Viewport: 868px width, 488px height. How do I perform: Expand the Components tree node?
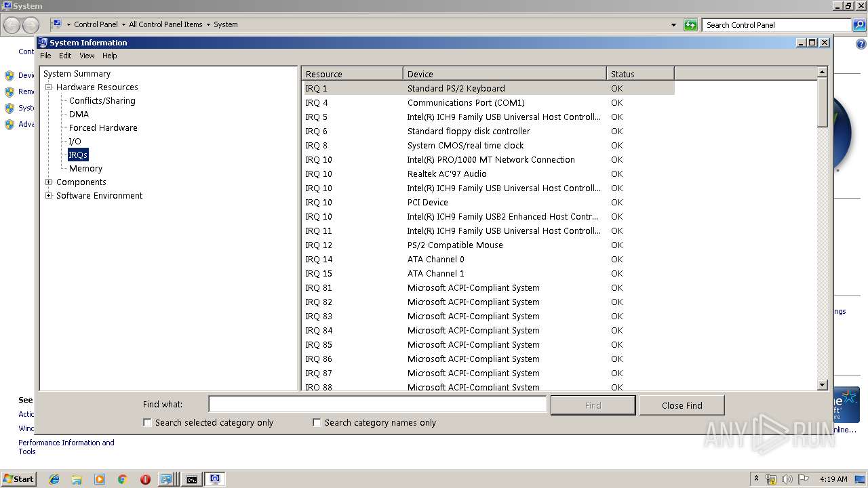pos(49,182)
